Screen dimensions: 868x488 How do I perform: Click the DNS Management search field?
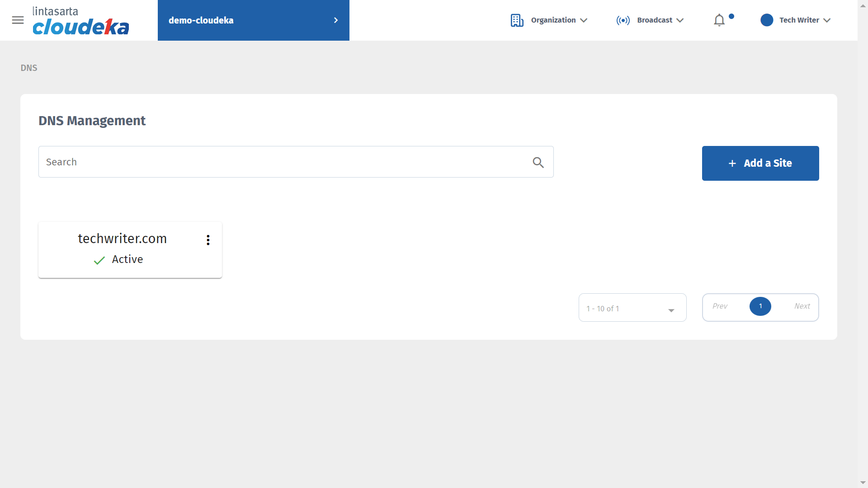click(x=285, y=162)
